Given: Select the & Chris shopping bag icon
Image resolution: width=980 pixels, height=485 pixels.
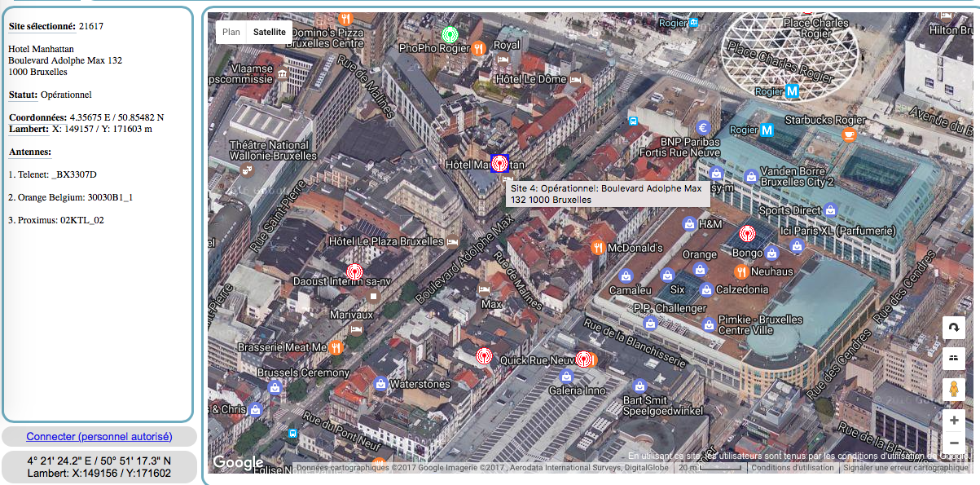Looking at the screenshot, I should click(x=256, y=409).
